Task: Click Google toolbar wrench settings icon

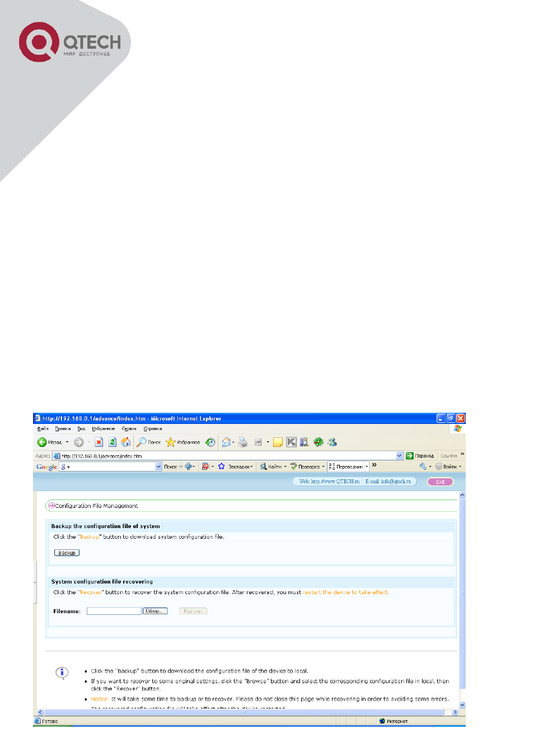Action: pos(423,466)
